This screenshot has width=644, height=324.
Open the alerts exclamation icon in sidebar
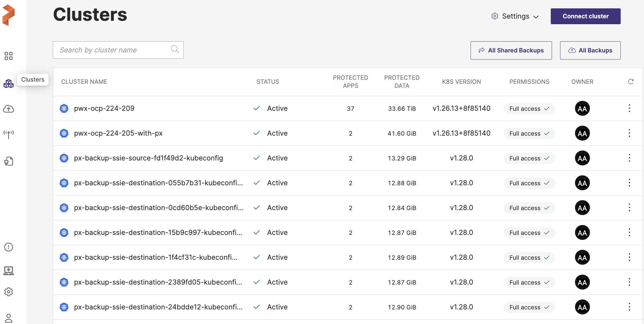(8, 247)
